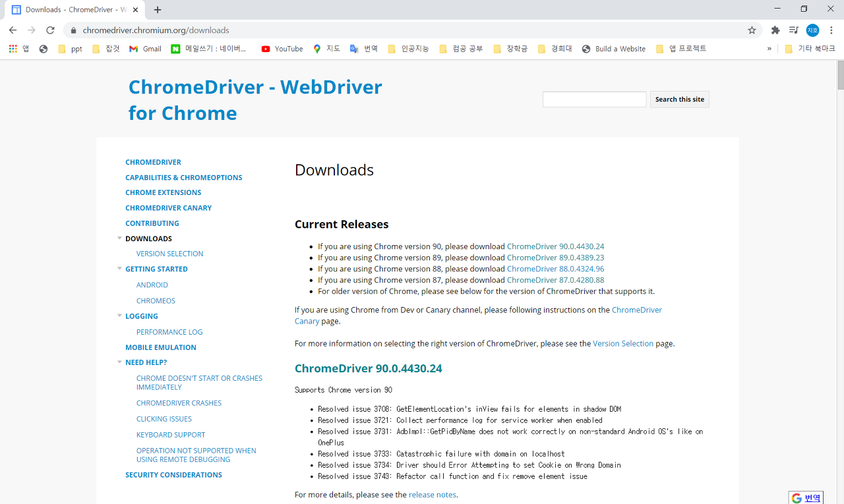
Task: Click the ChromeDriver - WebDriver for Chrome title
Action: (255, 100)
